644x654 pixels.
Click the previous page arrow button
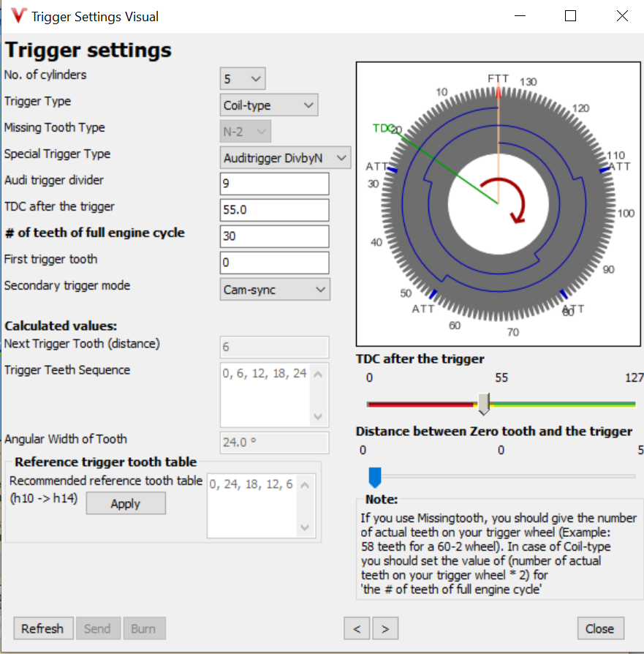coord(356,628)
